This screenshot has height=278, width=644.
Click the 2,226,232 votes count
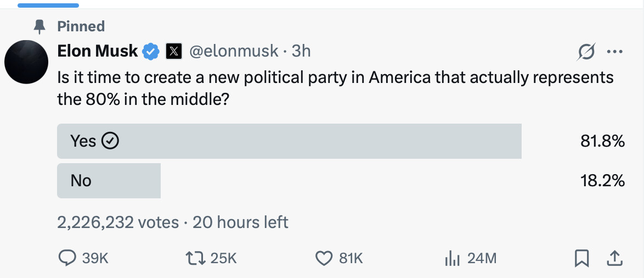click(x=118, y=223)
